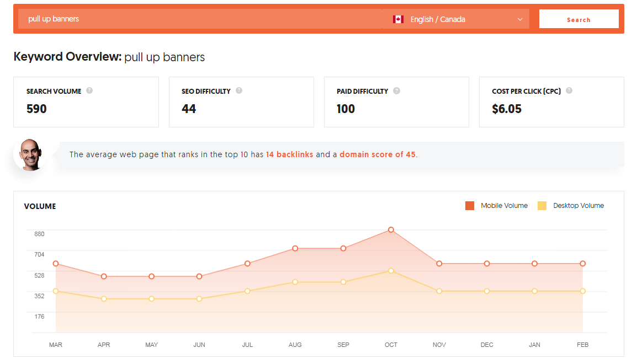
Task: Select the SEP desktop volume point
Action: point(343,282)
